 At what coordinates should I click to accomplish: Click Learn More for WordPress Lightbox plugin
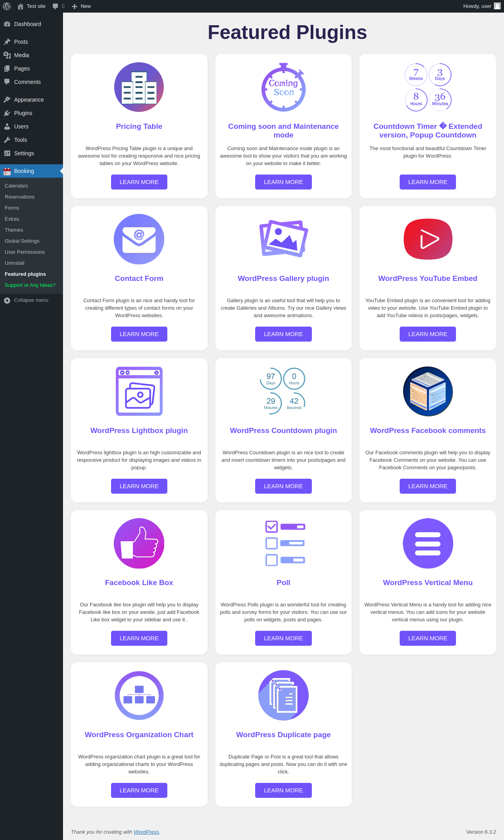pyautogui.click(x=139, y=486)
